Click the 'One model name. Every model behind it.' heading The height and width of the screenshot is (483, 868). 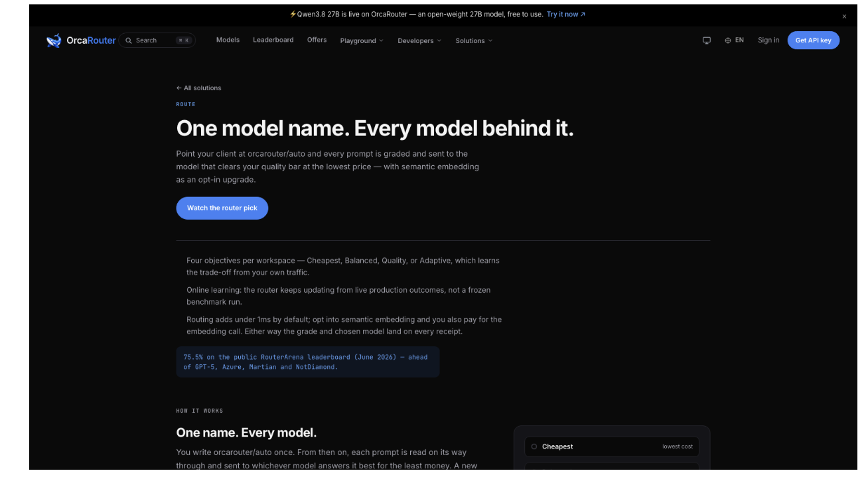pyautogui.click(x=375, y=128)
